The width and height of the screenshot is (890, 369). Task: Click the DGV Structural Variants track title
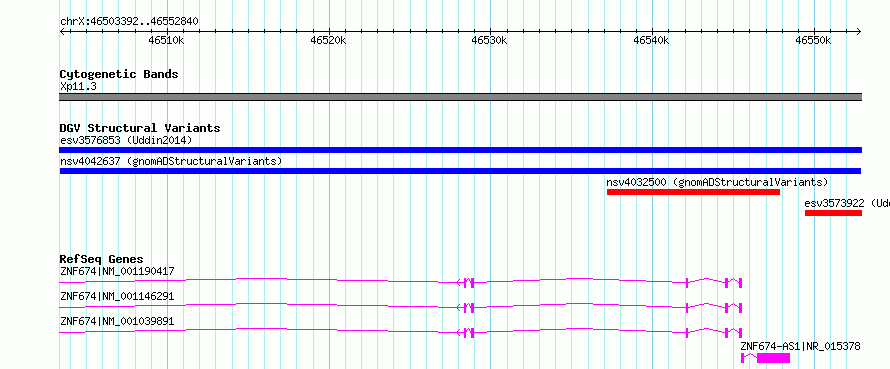[140, 128]
